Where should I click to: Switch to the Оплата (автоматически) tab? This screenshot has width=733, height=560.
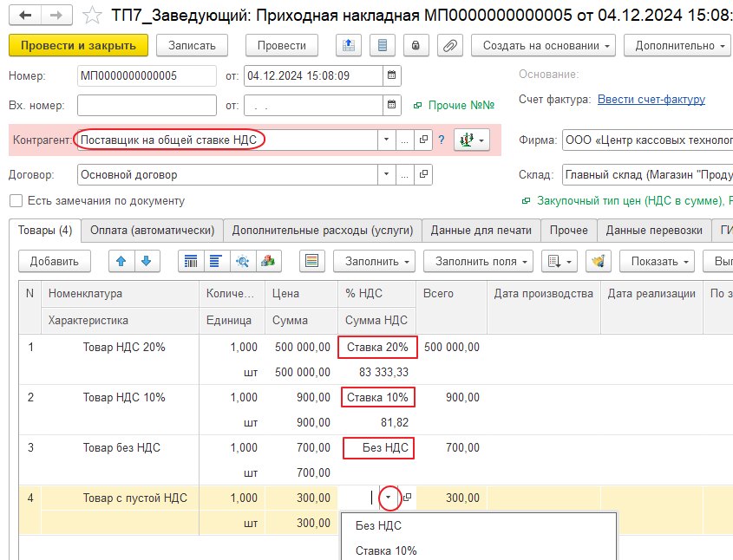coord(153,231)
